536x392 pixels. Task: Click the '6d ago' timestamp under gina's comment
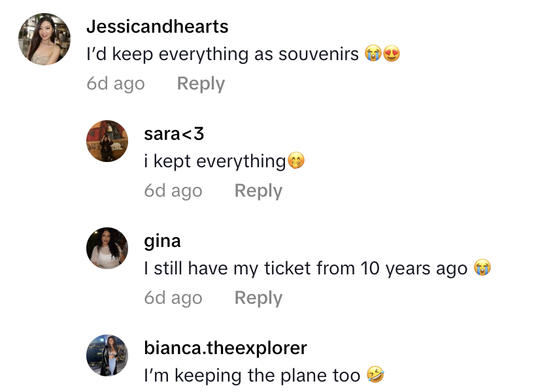pyautogui.click(x=173, y=298)
